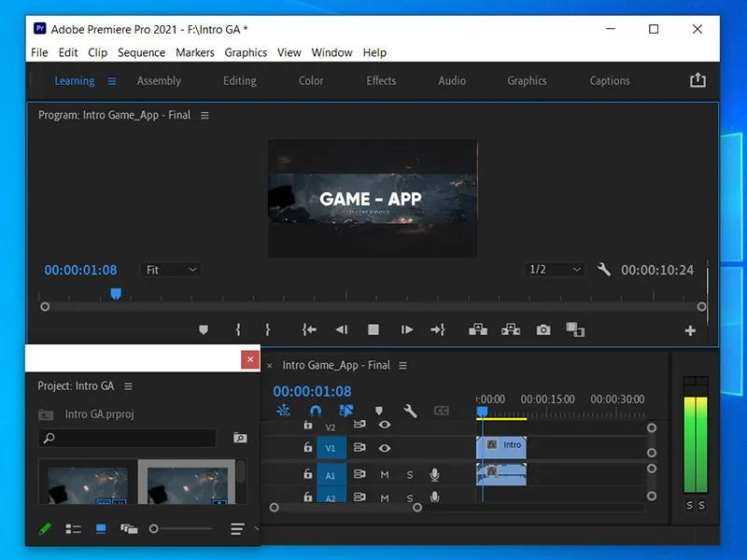Screen dimensions: 747x560
Task: Click the Linked Selection icon in timeline
Action: tap(345, 411)
